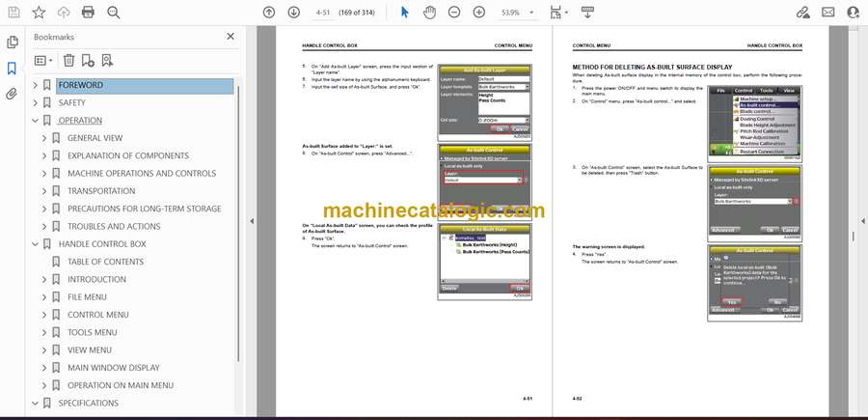Click the document vertical scrollbar

[854, 237]
